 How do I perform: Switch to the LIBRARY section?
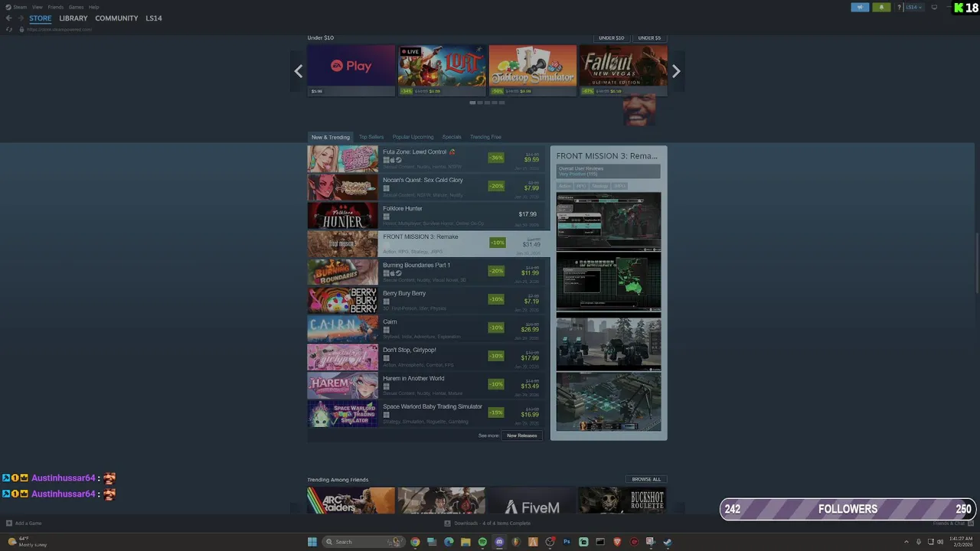(73, 18)
